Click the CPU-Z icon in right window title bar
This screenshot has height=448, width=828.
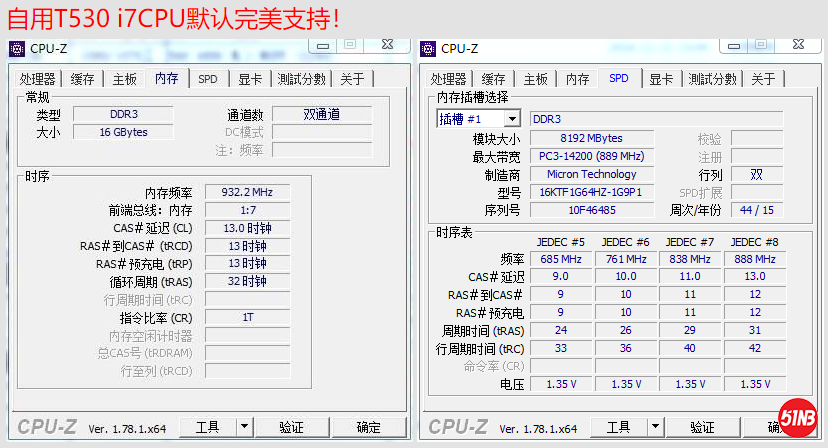coord(428,48)
